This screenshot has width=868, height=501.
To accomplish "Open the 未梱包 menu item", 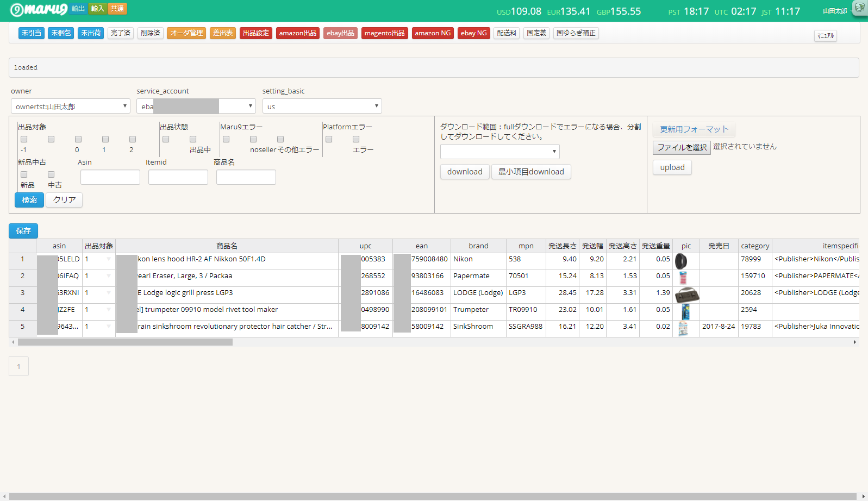I will pyautogui.click(x=61, y=33).
